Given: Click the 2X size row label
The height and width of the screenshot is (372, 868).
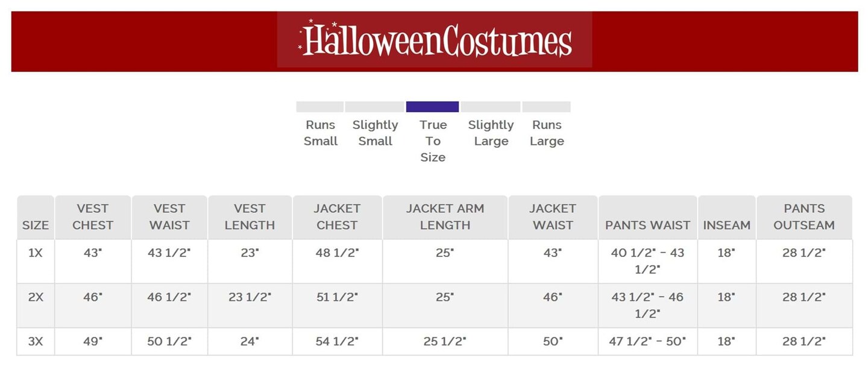Looking at the screenshot, I should [x=36, y=297].
